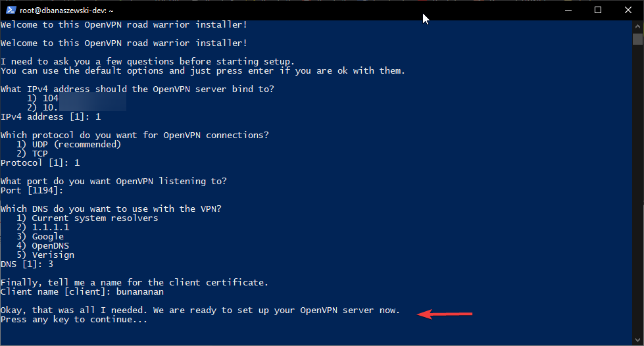Maximize the terminal window
The image size is (644, 346).
598,10
